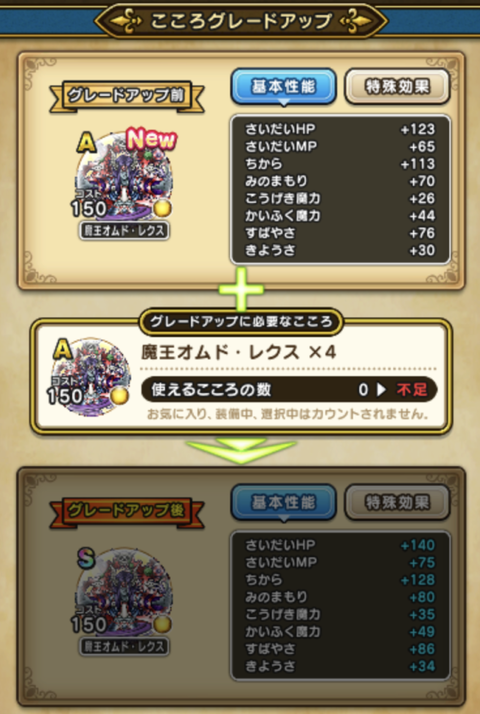
Task: Tap the green downward arrow chevron
Action: point(241,451)
